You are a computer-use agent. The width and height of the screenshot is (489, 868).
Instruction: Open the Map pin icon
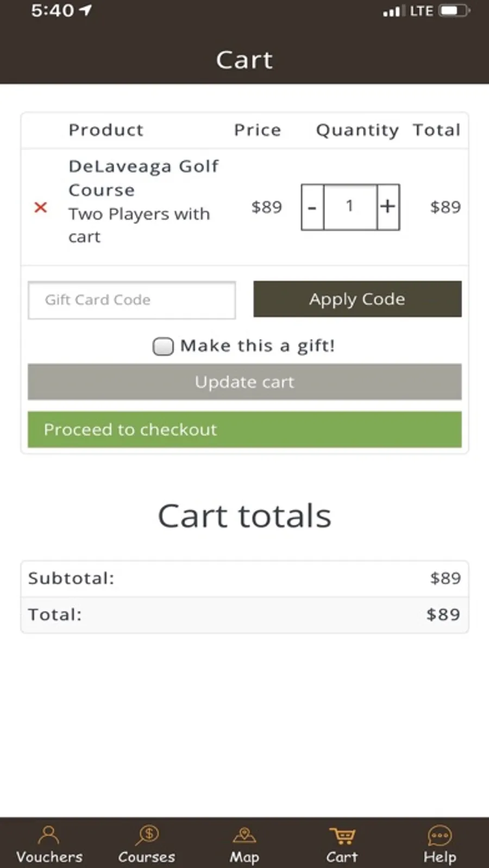tap(244, 835)
